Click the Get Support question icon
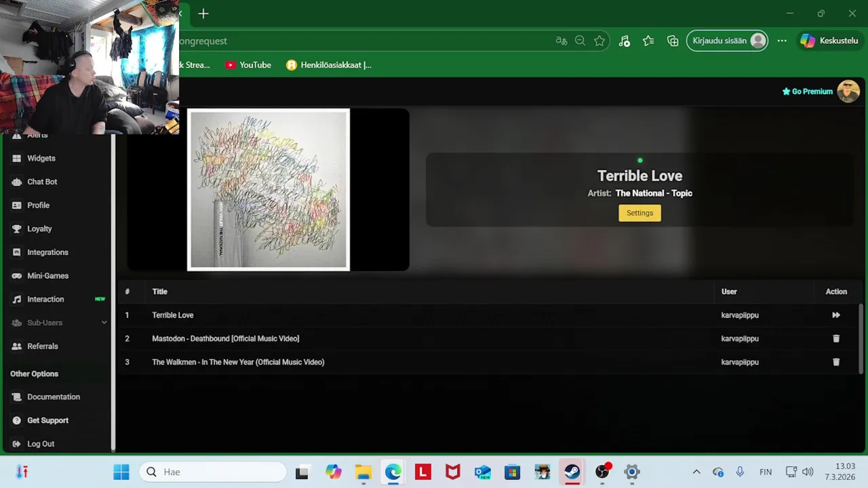 [17, 420]
